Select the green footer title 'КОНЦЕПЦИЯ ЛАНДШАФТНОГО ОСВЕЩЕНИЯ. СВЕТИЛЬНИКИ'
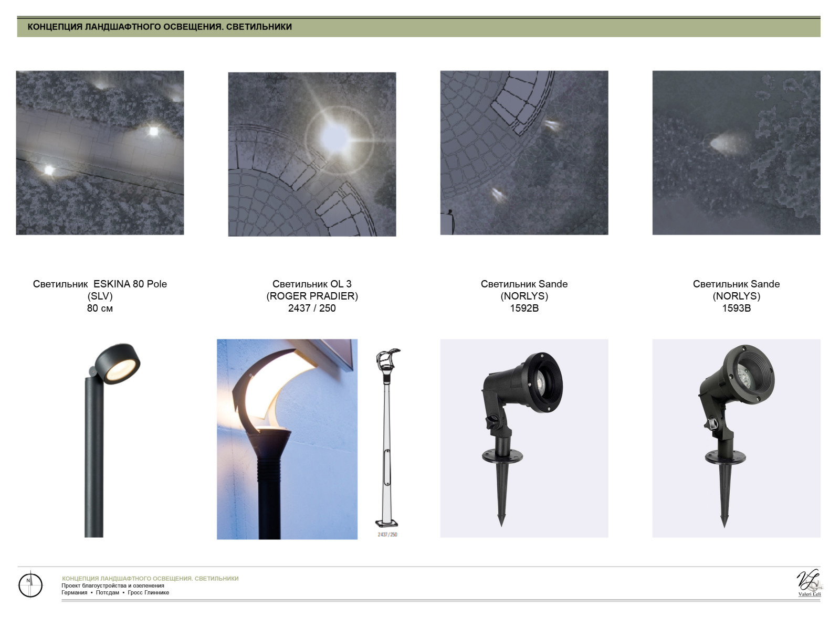The image size is (840, 618). click(150, 579)
